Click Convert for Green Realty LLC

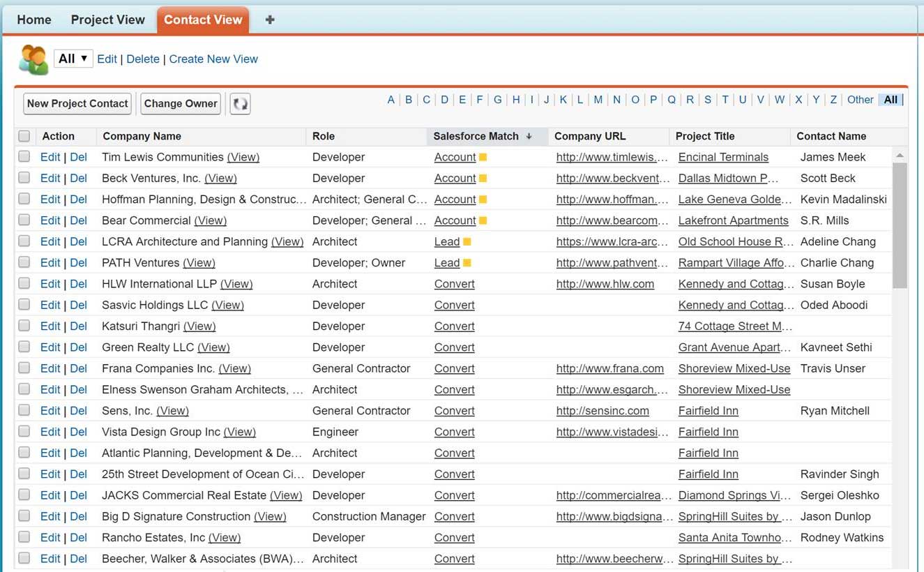coord(454,347)
